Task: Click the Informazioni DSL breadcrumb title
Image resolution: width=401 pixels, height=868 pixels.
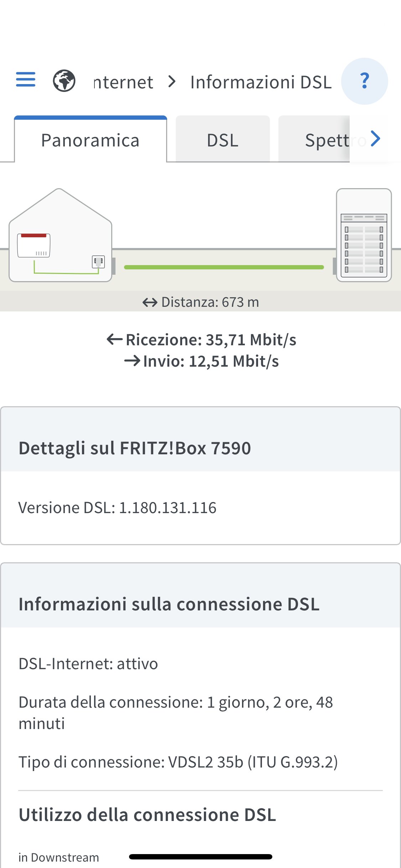Action: tap(261, 82)
